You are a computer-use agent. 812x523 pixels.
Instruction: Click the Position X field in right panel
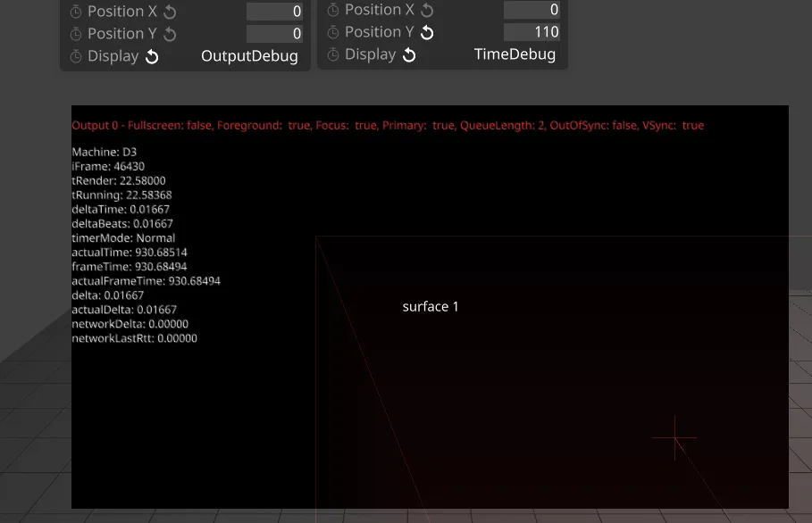(532, 10)
